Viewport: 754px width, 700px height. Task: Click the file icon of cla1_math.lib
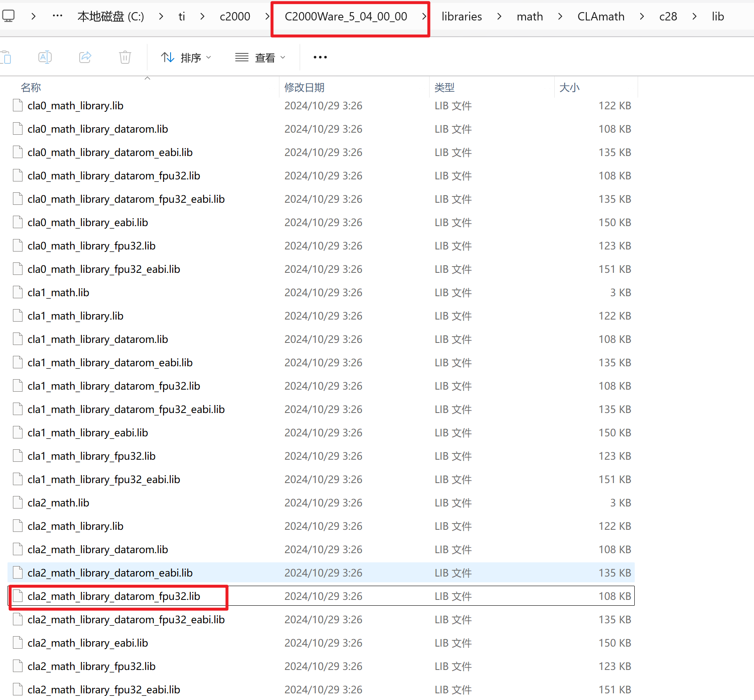coord(18,292)
